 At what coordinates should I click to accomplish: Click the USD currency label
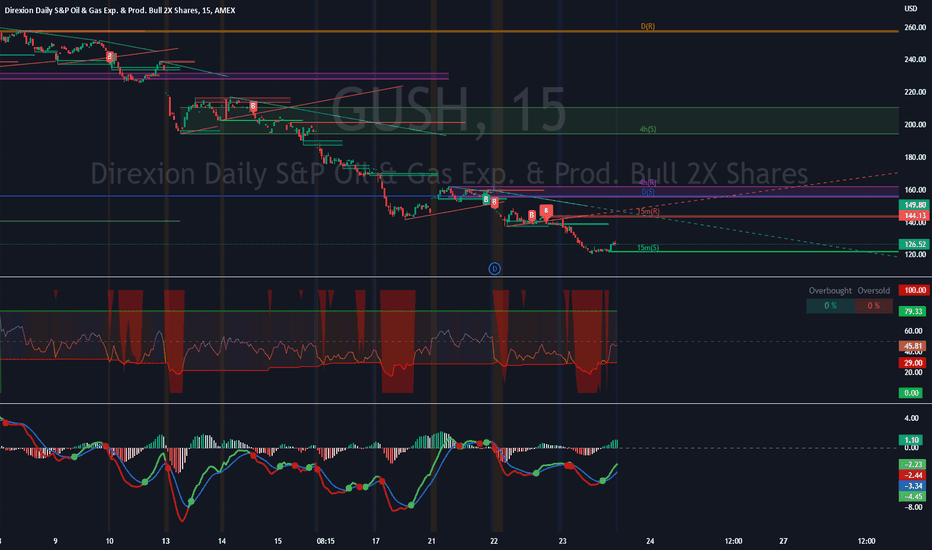pyautogui.click(x=911, y=8)
